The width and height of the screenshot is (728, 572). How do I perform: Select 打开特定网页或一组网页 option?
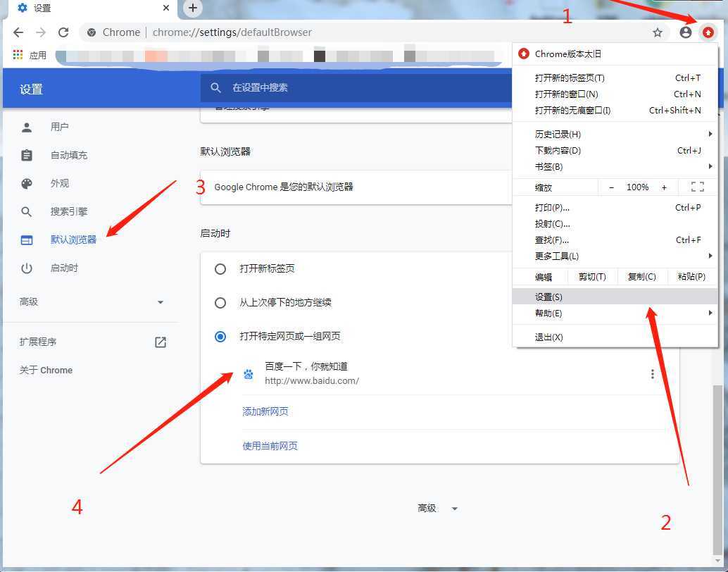tap(220, 337)
